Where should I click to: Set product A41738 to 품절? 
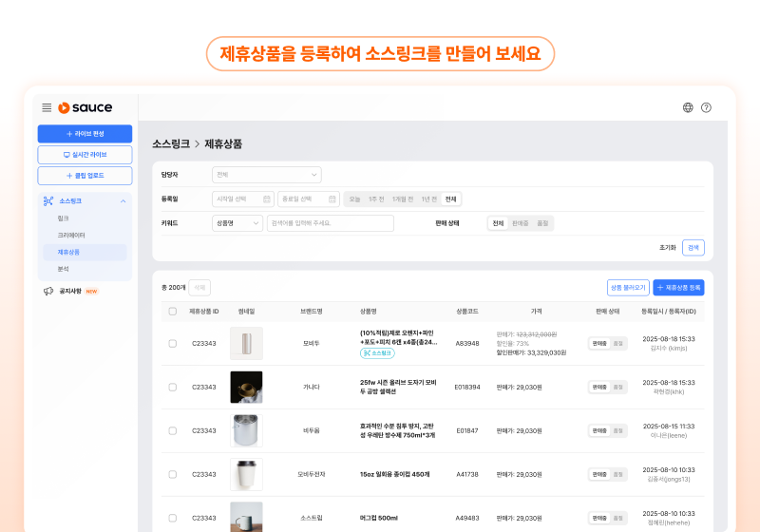(x=618, y=474)
